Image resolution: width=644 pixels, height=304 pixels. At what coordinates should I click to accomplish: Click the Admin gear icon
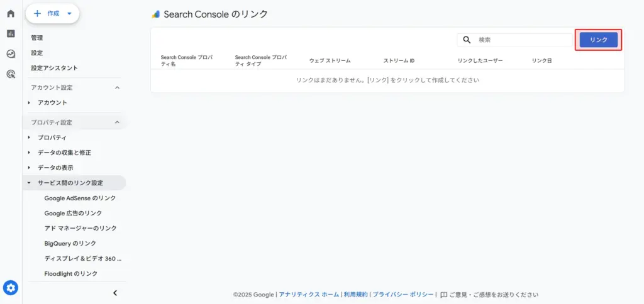11,288
